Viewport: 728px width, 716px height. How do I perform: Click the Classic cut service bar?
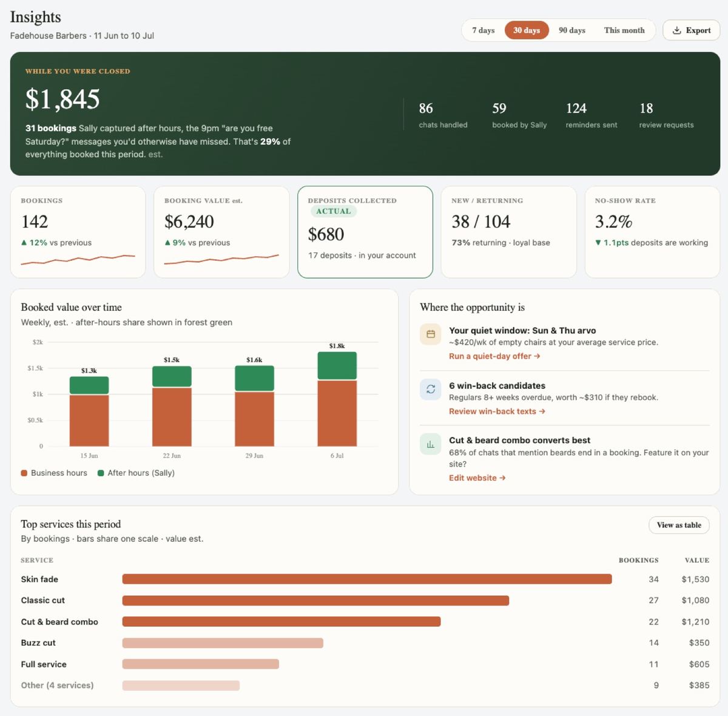click(x=315, y=601)
